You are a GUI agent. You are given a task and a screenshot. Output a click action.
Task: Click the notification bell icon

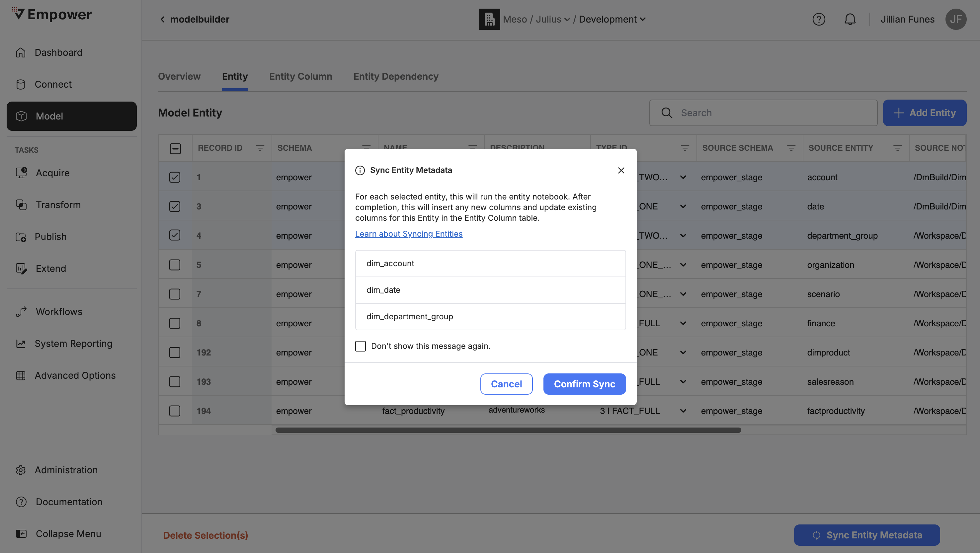(850, 19)
